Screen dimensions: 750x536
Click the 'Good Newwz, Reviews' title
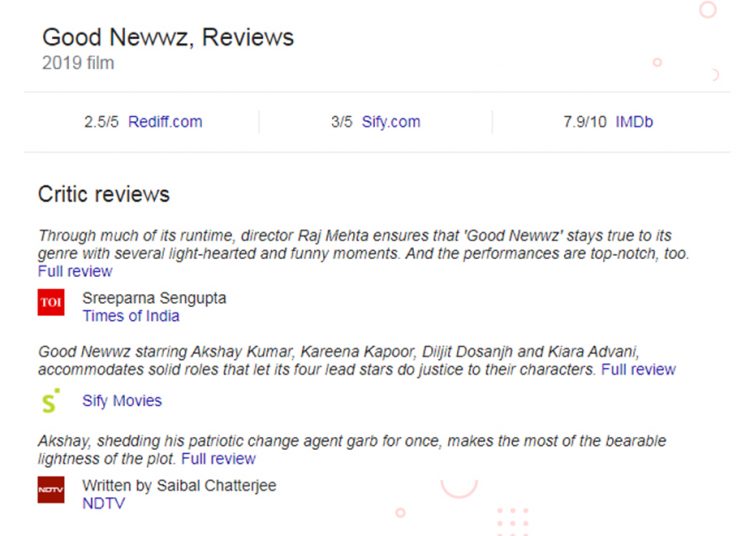tap(168, 38)
